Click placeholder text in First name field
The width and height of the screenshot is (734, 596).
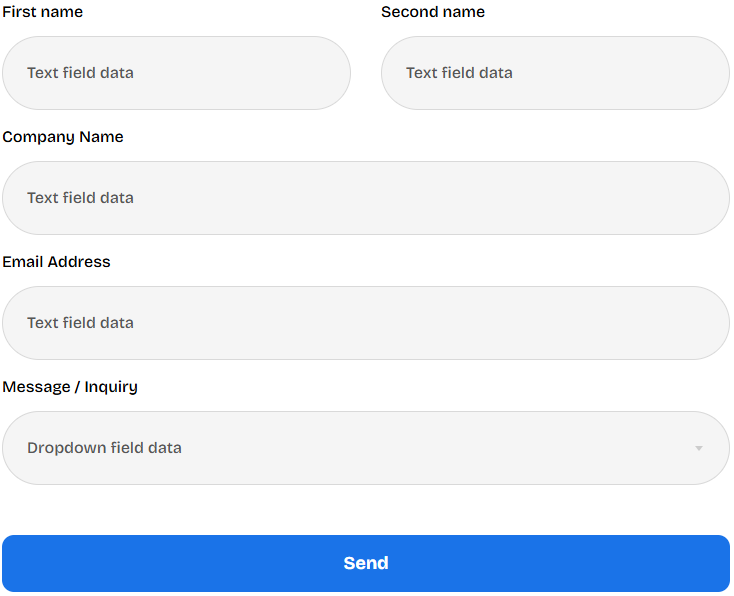coord(80,73)
